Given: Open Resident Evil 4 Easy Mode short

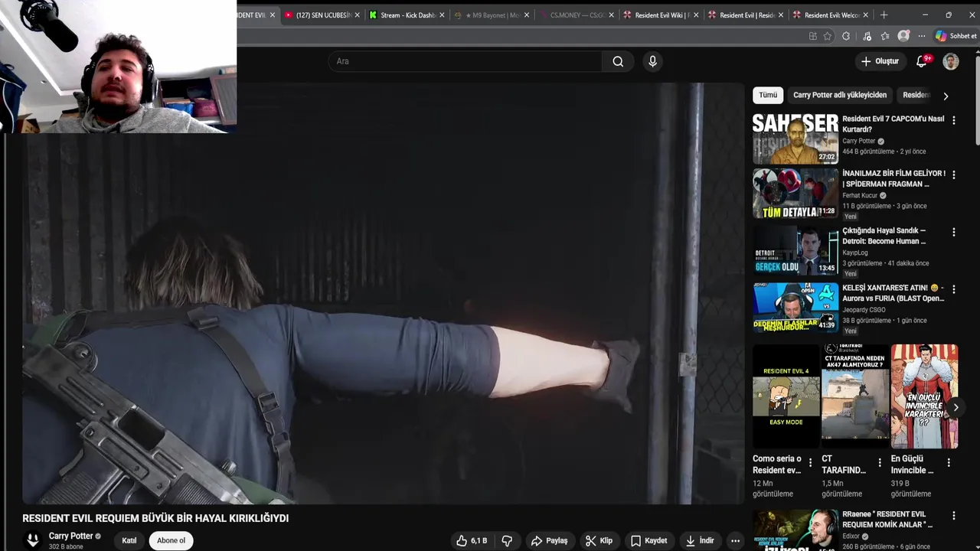Looking at the screenshot, I should tap(786, 396).
